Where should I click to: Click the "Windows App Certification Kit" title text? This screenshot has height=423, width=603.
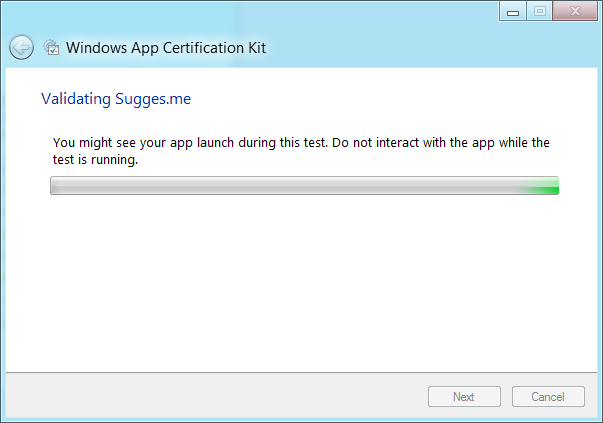pos(165,48)
